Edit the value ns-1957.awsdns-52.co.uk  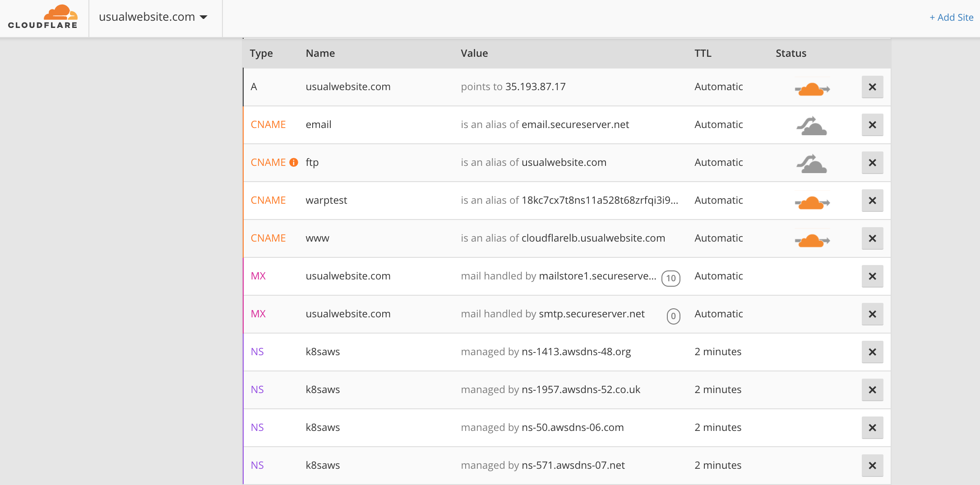coord(581,389)
